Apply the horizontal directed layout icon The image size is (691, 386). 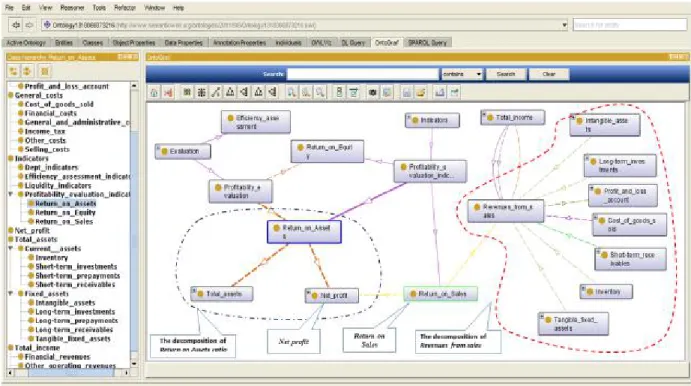click(273, 92)
